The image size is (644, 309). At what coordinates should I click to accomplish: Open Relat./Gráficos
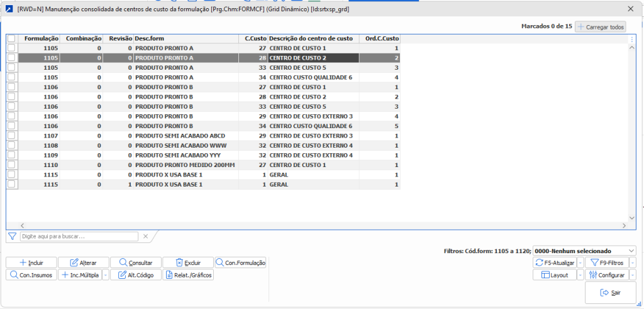[188, 275]
